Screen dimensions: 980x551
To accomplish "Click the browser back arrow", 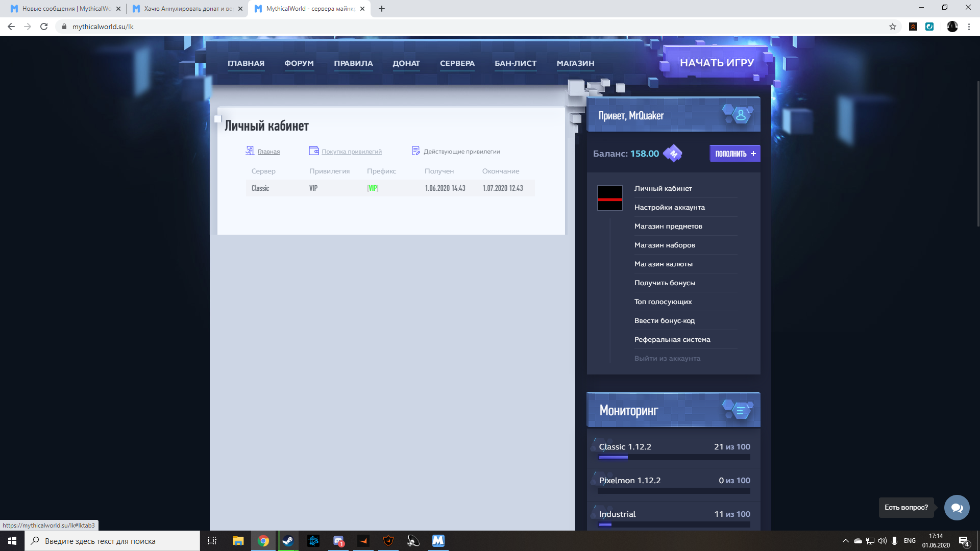I will coord(11,27).
